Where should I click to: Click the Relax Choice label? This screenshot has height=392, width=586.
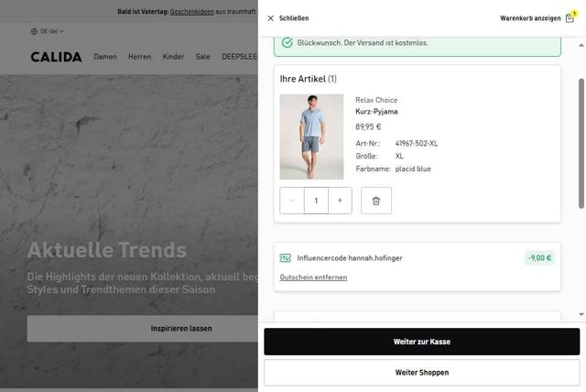coord(376,100)
